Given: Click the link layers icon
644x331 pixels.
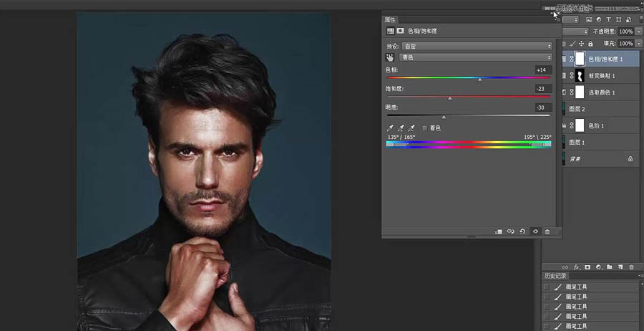Looking at the screenshot, I should [565, 267].
